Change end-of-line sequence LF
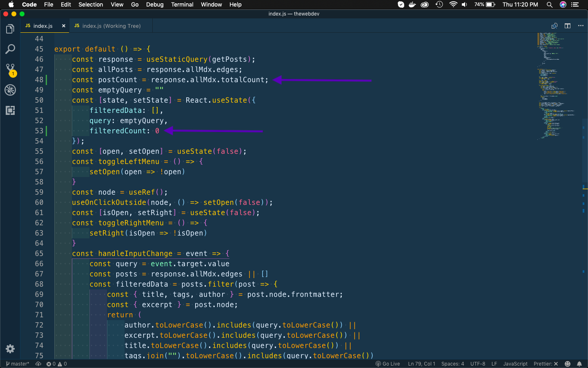Screen dimensions: 588x368 [494, 364]
